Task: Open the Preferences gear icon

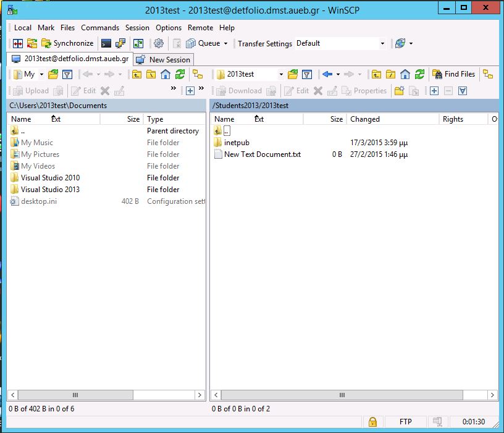Action: pos(159,43)
